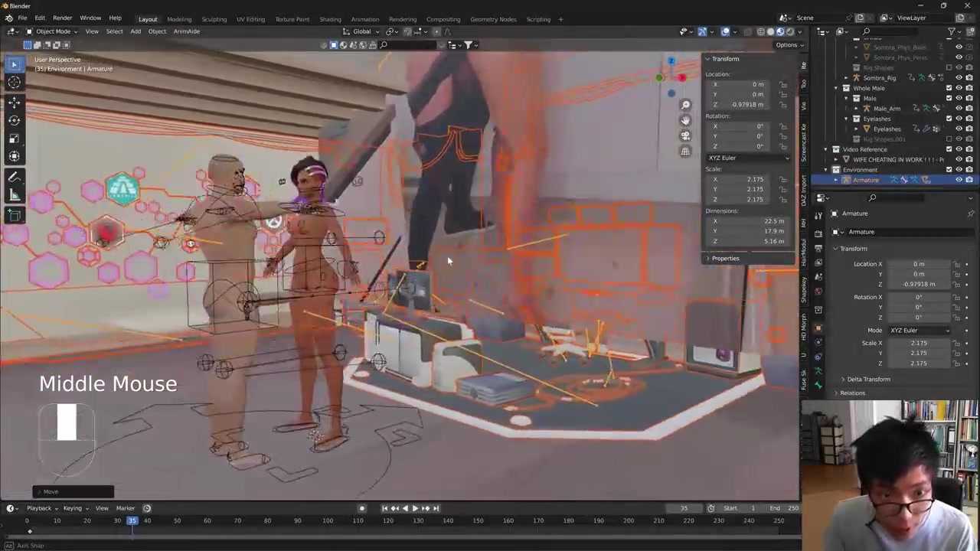Uncheck the Video Reference collection checkbox

coord(949,149)
